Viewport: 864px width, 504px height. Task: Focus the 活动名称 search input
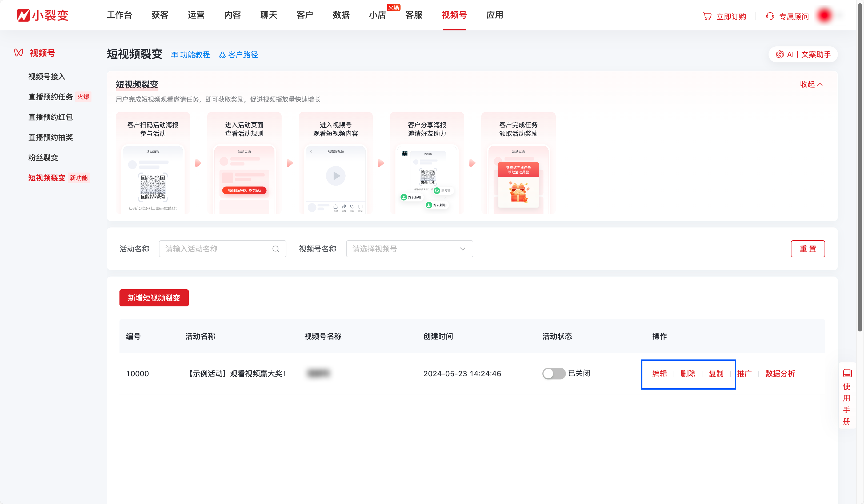(222, 249)
